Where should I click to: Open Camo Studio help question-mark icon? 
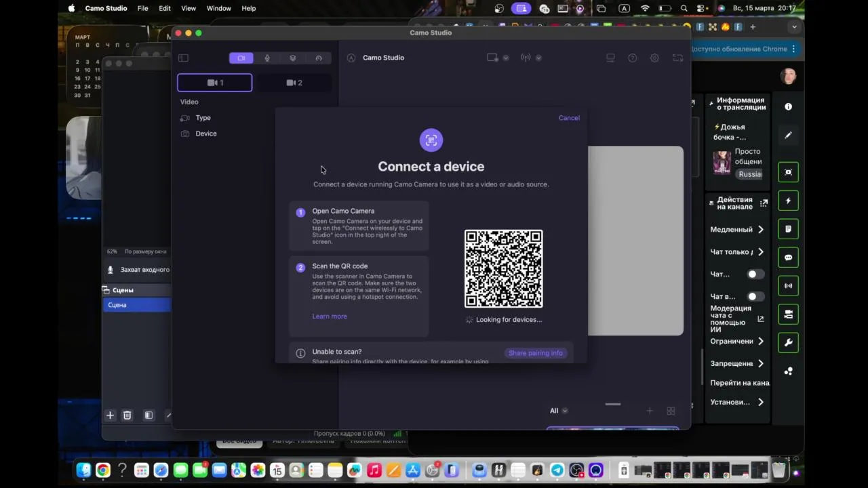(x=633, y=58)
